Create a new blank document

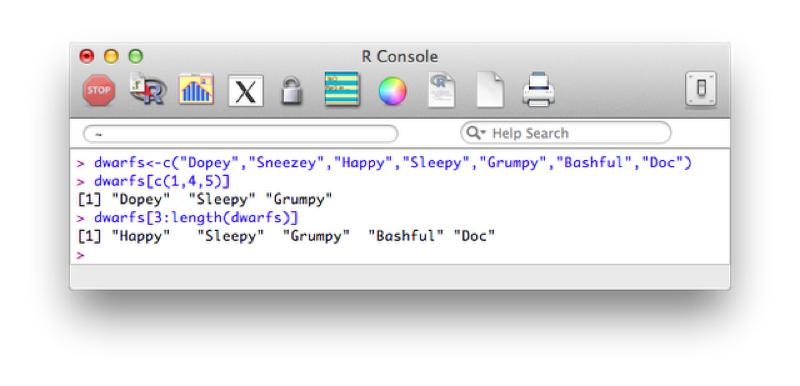[x=490, y=90]
